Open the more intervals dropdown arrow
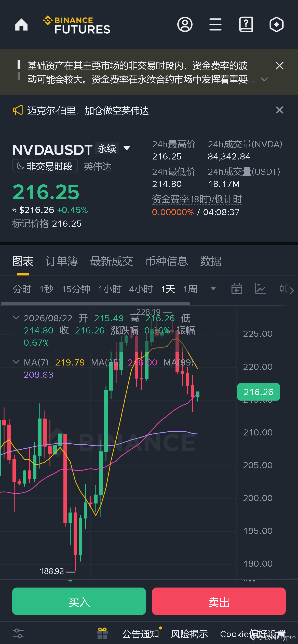The width and height of the screenshot is (298, 644). [213, 288]
